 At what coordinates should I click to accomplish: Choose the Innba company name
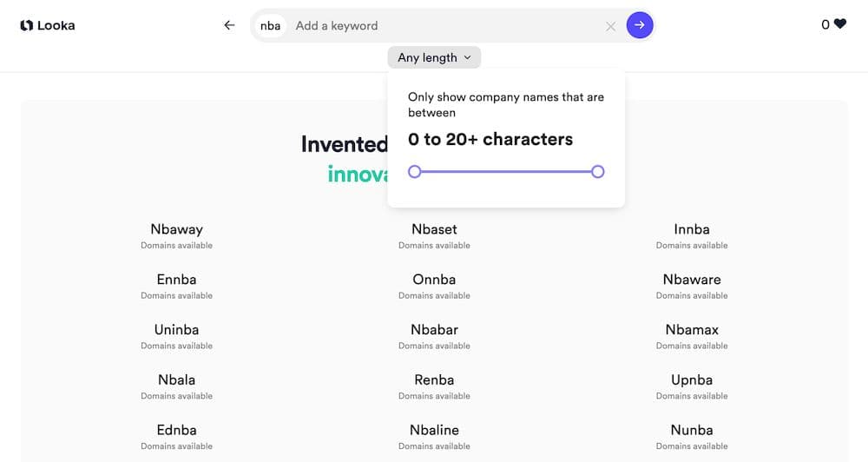pyautogui.click(x=692, y=229)
